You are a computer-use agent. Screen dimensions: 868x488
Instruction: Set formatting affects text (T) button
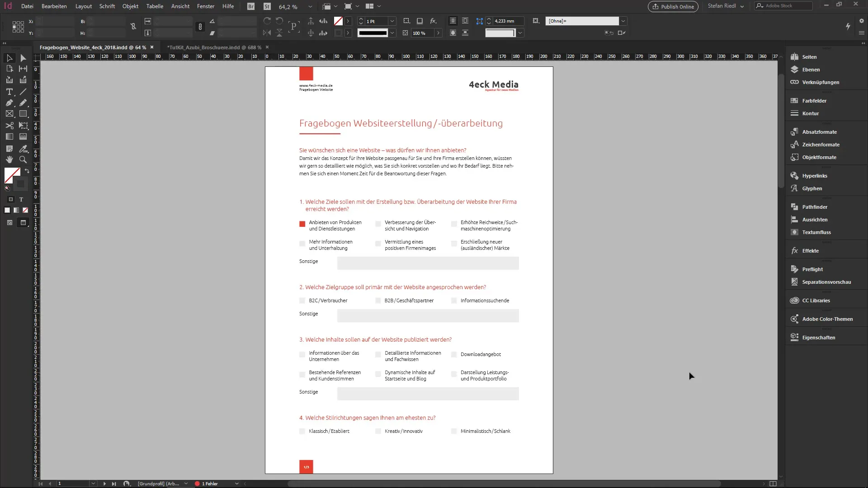[21, 199]
